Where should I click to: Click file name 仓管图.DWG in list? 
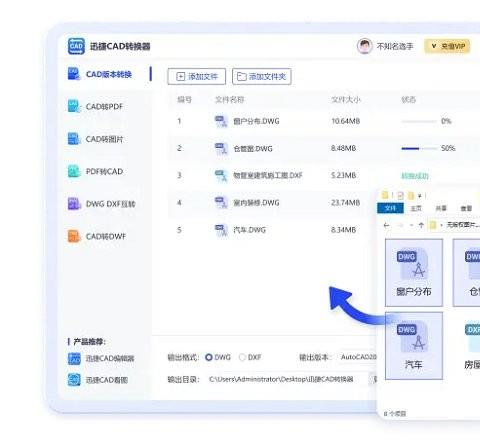pyautogui.click(x=253, y=149)
